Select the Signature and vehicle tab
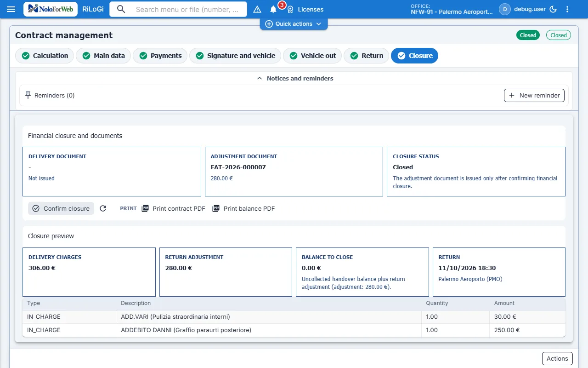The image size is (588, 368). click(x=235, y=56)
